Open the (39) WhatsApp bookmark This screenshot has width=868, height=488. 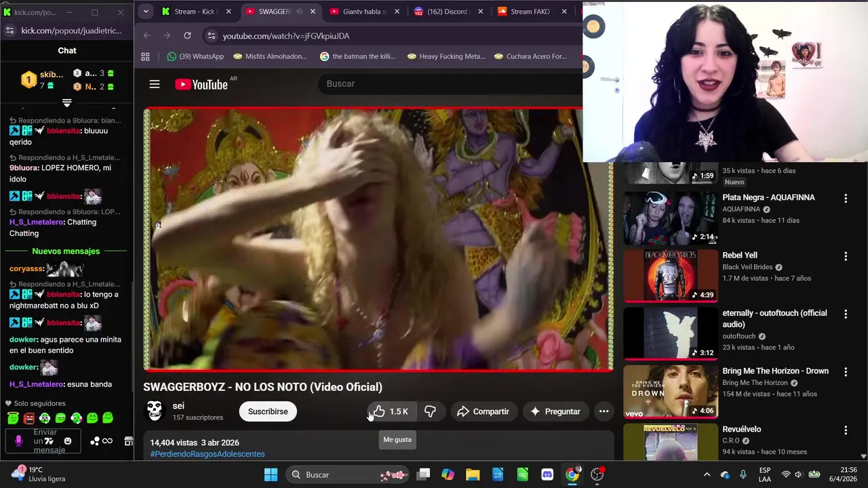[x=195, y=56]
